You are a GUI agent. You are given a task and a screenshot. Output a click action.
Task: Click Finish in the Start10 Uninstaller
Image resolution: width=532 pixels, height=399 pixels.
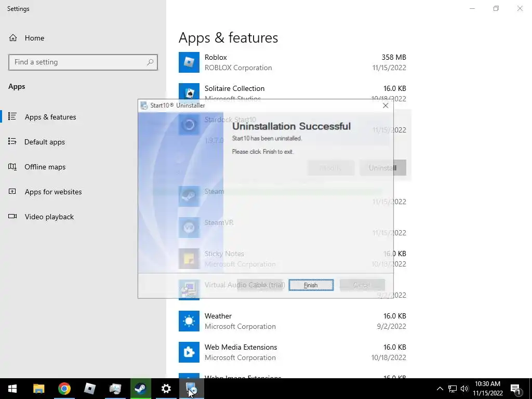(311, 285)
